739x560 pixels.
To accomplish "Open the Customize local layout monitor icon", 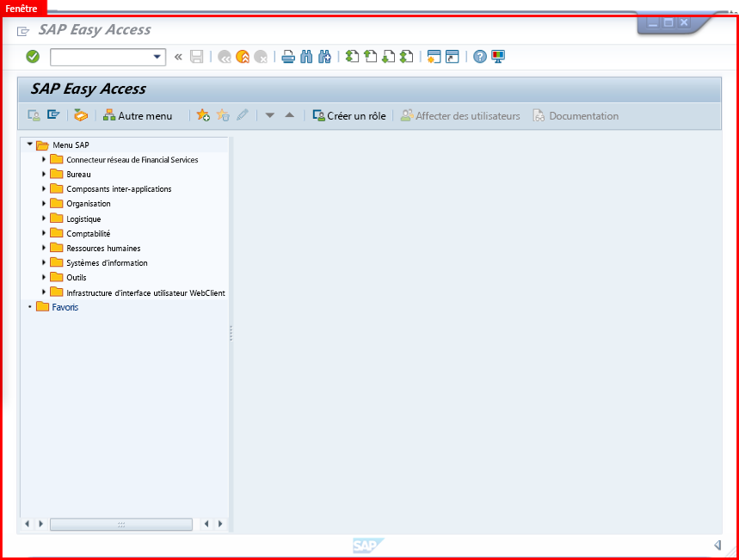I will pyautogui.click(x=498, y=57).
